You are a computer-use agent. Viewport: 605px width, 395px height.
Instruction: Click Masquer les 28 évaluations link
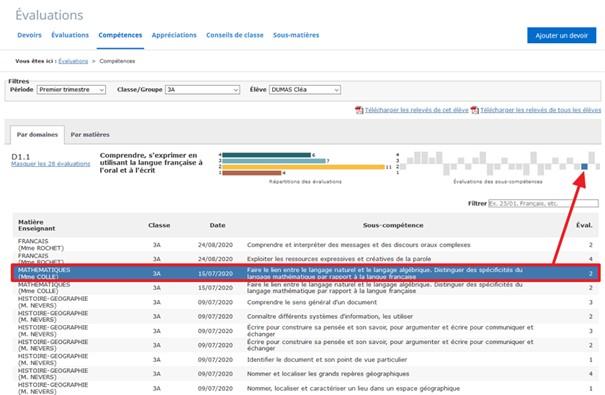[51, 164]
